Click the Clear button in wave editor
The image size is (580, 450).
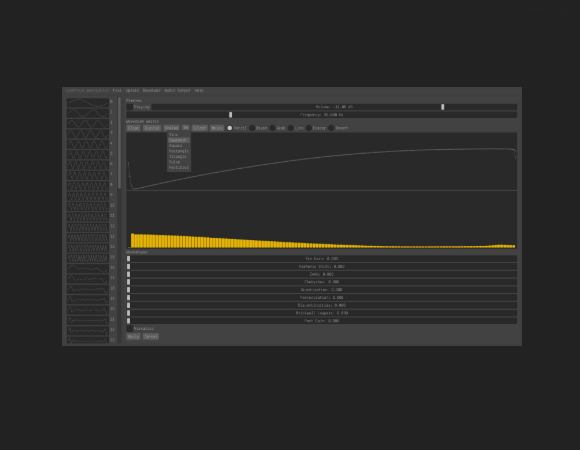pyautogui.click(x=133, y=128)
